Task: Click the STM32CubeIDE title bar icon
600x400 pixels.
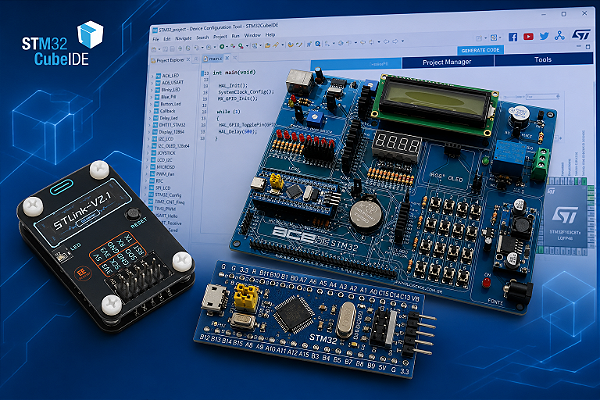Action: (x=155, y=30)
